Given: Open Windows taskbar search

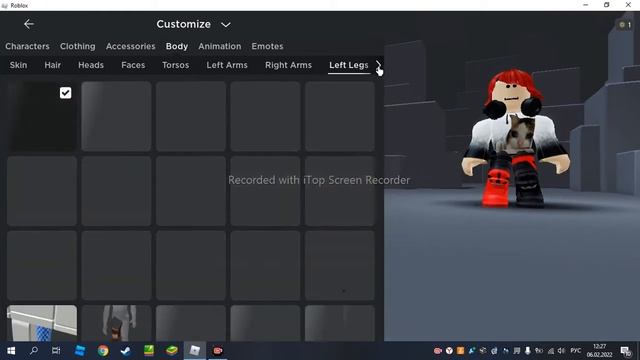Looking at the screenshot, I should 34,351.
